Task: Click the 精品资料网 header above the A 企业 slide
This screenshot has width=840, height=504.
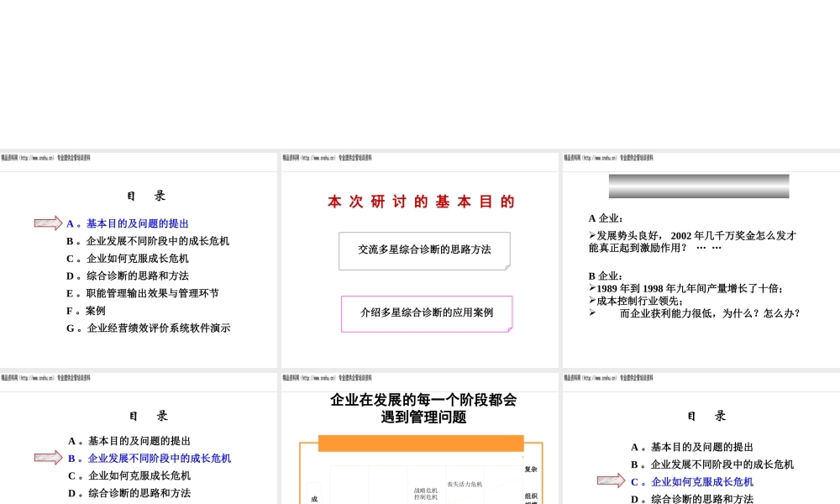Action: (608, 158)
